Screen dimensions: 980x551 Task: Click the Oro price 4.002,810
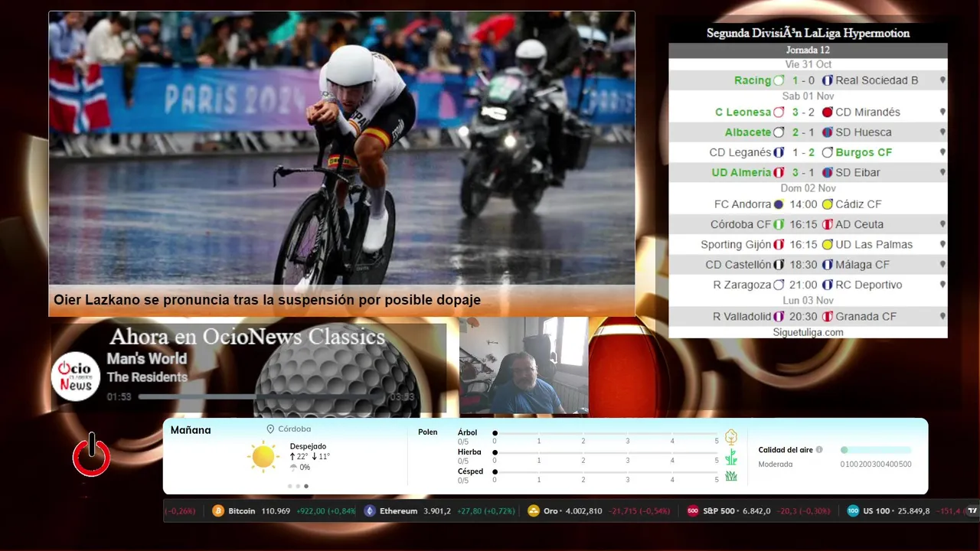click(583, 510)
